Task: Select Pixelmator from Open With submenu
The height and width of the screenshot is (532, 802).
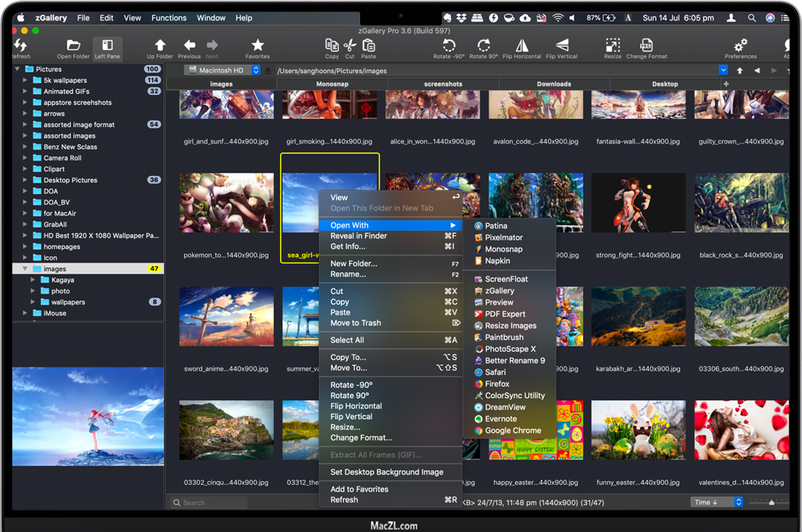Action: click(x=504, y=237)
